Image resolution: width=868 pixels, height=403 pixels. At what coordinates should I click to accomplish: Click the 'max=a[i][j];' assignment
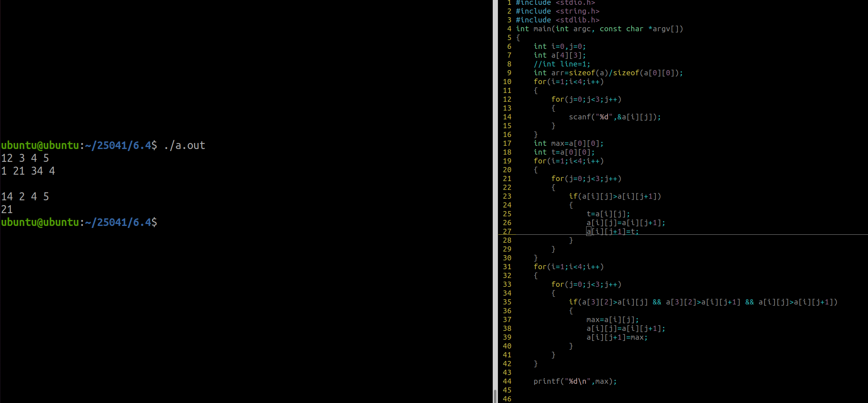point(613,320)
